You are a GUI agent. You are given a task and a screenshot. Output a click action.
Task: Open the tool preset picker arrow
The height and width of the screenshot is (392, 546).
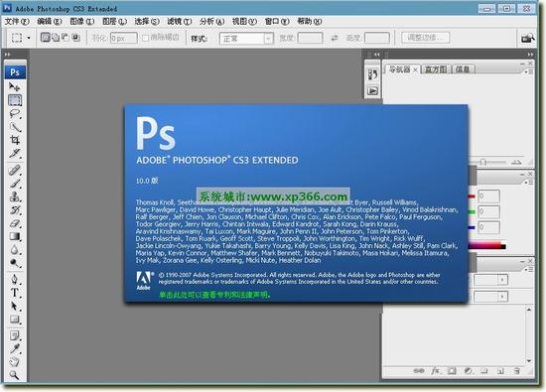[29, 38]
